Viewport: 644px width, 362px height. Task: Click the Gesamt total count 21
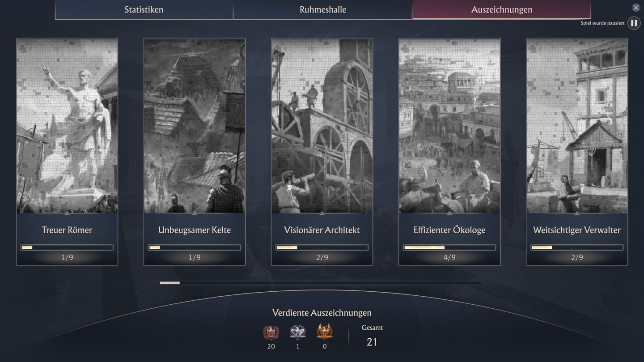[372, 342]
